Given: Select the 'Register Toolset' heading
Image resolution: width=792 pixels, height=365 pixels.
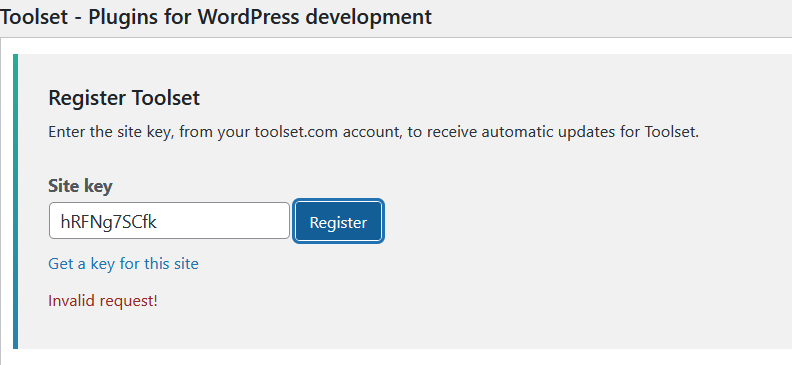Looking at the screenshot, I should pyautogui.click(x=124, y=97).
